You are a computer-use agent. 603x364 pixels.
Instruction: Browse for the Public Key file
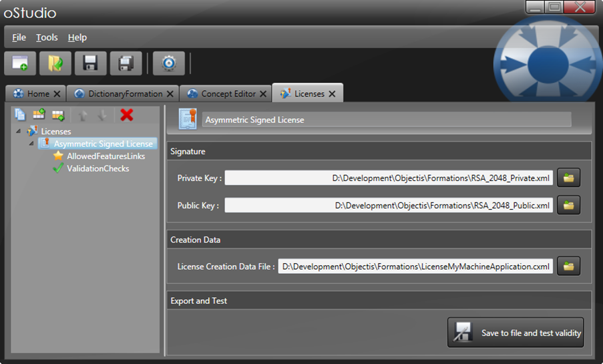pos(568,205)
